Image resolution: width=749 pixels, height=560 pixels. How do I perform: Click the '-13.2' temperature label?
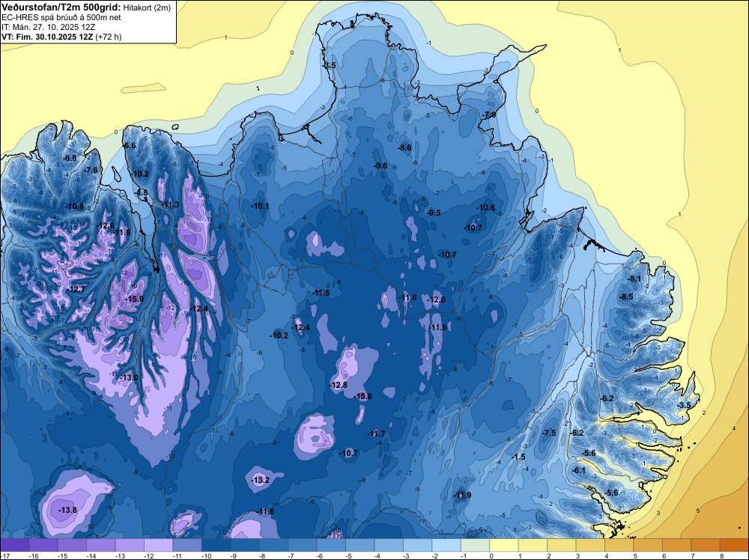coord(261,480)
